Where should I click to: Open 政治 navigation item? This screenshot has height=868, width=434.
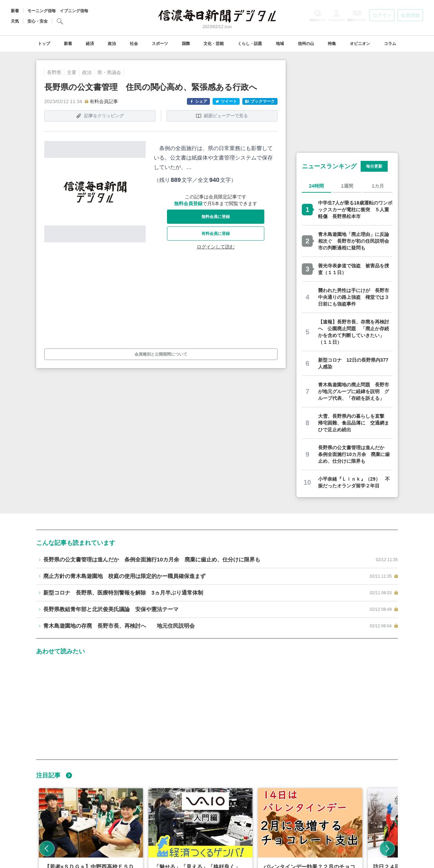pos(112,44)
